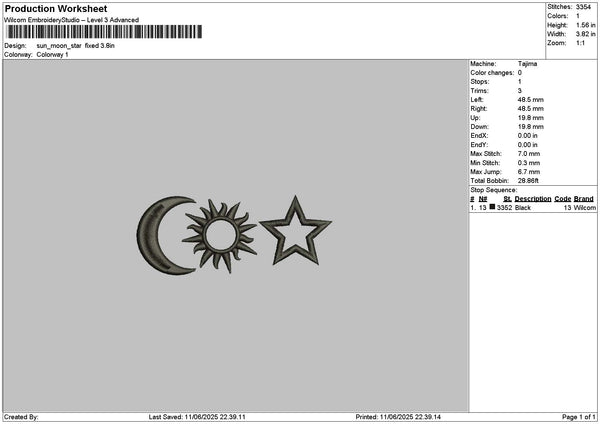Click the Colors value '1'
The image size is (600, 424).
point(578,16)
